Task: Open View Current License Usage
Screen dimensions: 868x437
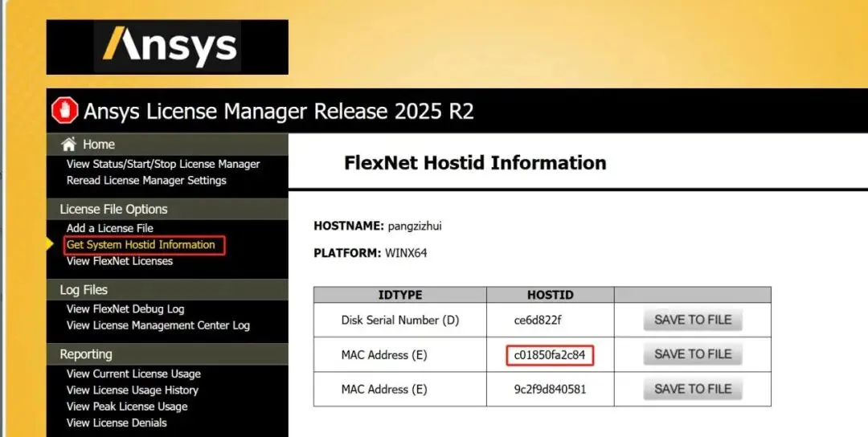Action: click(x=133, y=374)
